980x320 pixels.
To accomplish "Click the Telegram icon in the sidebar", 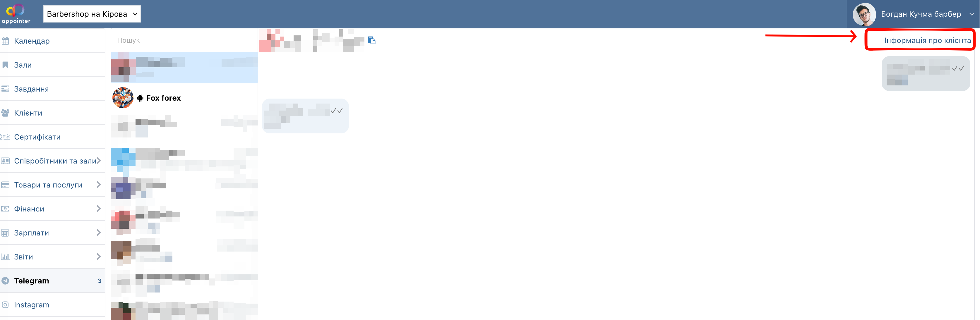I will click(x=5, y=281).
